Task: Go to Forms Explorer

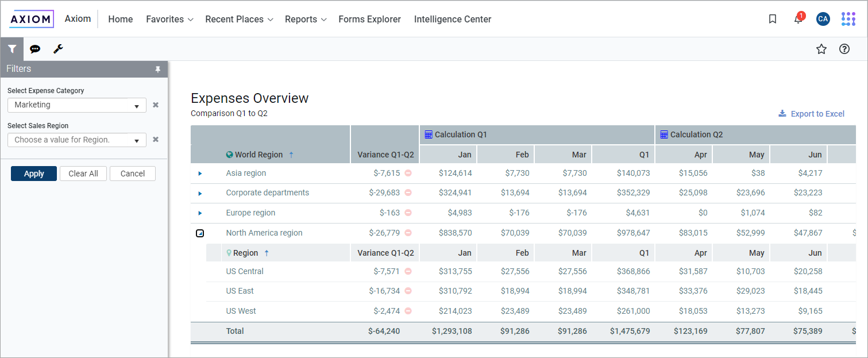Action: (369, 20)
